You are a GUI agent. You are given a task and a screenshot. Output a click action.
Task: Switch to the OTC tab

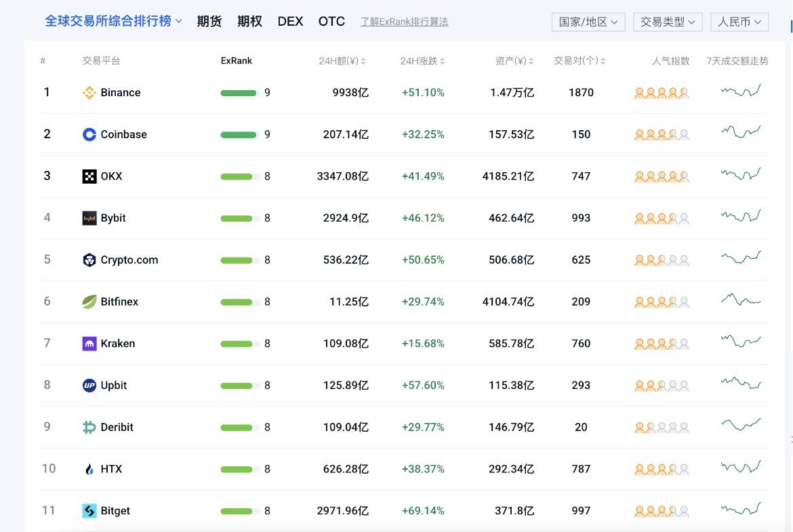[x=331, y=21]
